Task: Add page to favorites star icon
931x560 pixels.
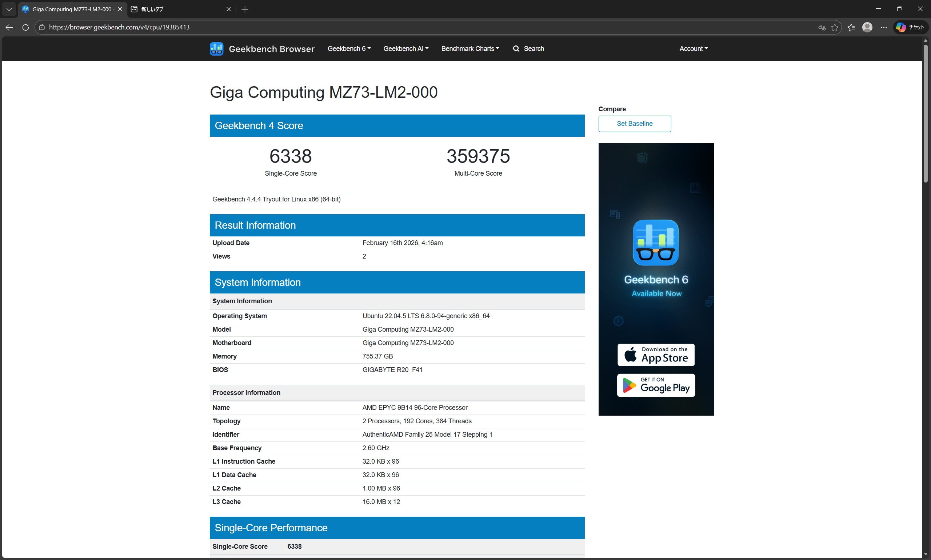Action: (835, 27)
